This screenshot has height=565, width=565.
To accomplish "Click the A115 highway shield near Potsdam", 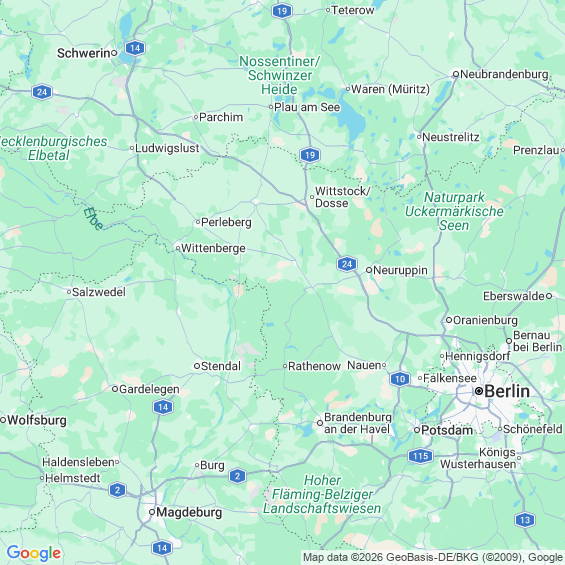I will click(x=421, y=456).
